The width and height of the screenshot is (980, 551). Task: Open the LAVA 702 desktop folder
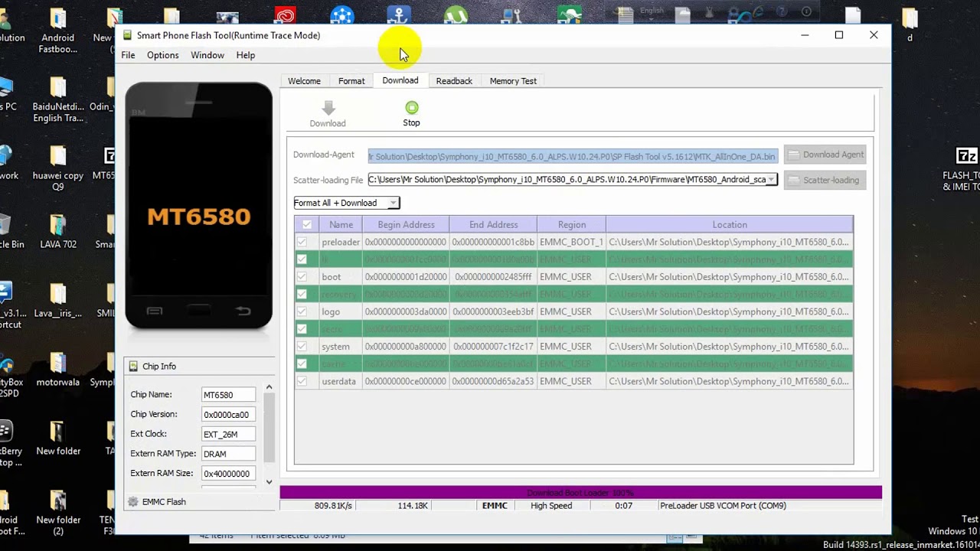[58, 232]
